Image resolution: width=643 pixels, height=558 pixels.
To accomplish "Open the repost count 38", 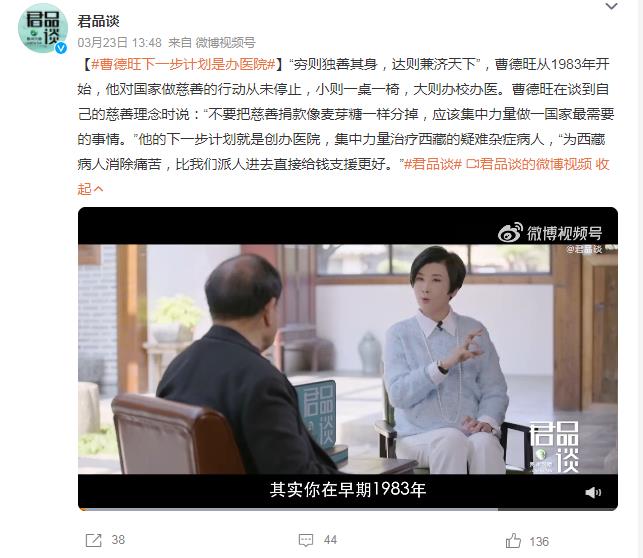I will coord(118,540).
